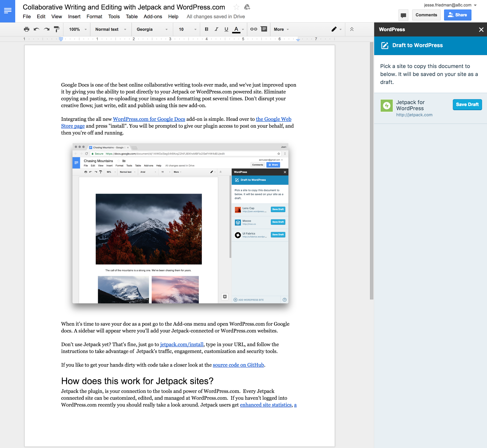Screen dimensions: 487x448
Task: Click the Redo arrow icon
Action: [47, 29]
